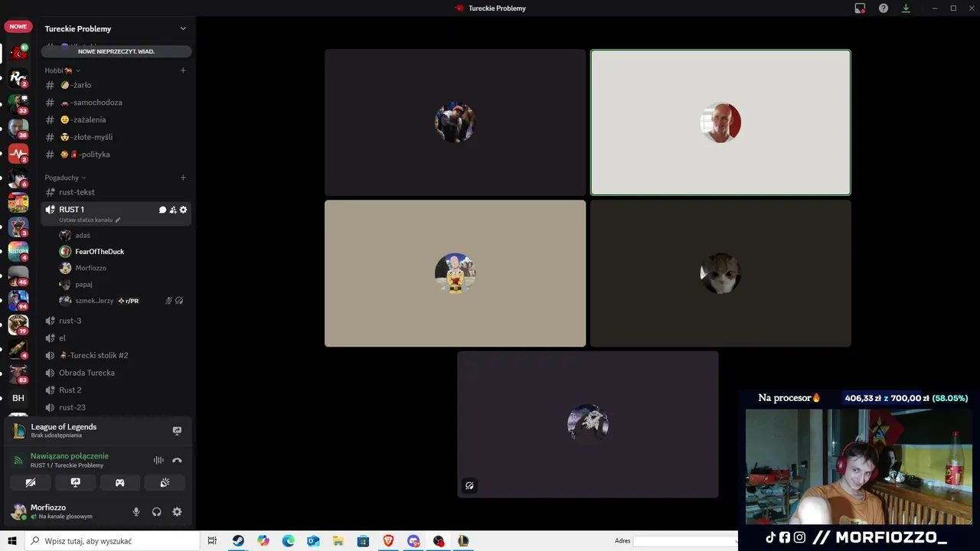Launch Steam from the taskbar
This screenshot has width=980, height=551.
coord(238,541)
